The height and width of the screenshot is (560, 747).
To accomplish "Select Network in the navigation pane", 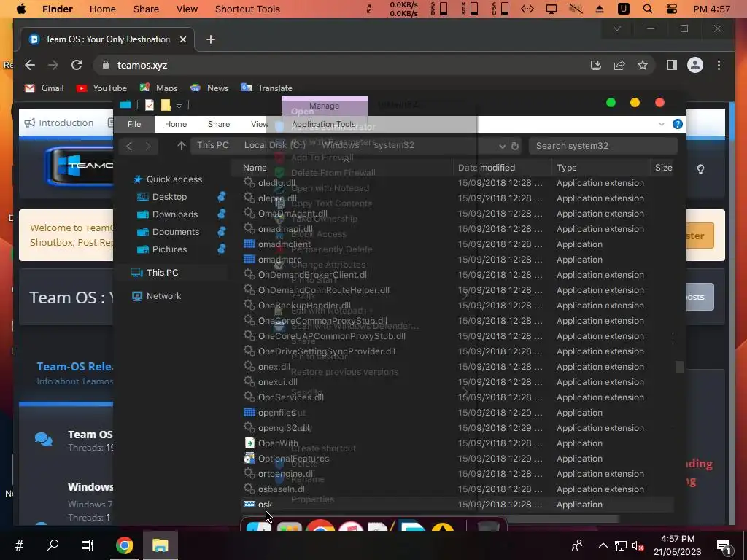I will coord(158,296).
